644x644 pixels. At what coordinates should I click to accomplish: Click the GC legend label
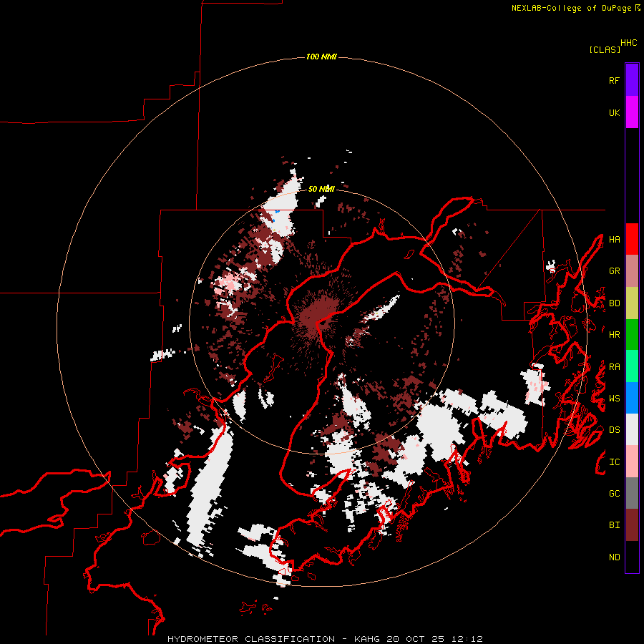coord(614,493)
